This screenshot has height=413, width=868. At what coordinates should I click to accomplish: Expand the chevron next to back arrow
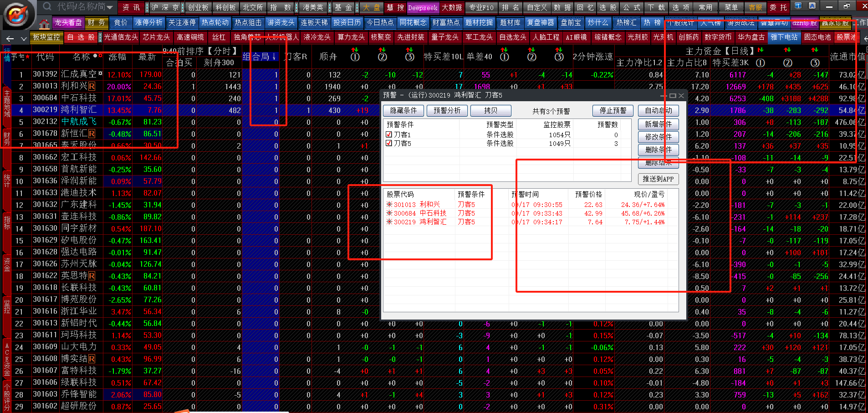click(x=24, y=39)
